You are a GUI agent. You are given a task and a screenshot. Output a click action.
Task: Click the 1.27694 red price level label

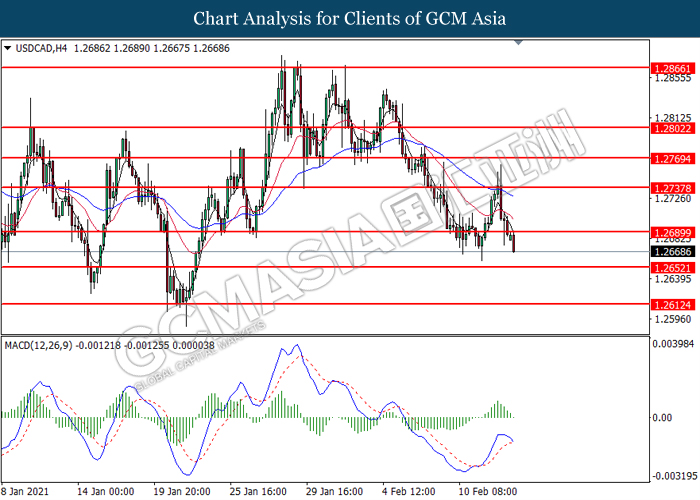coord(673,158)
